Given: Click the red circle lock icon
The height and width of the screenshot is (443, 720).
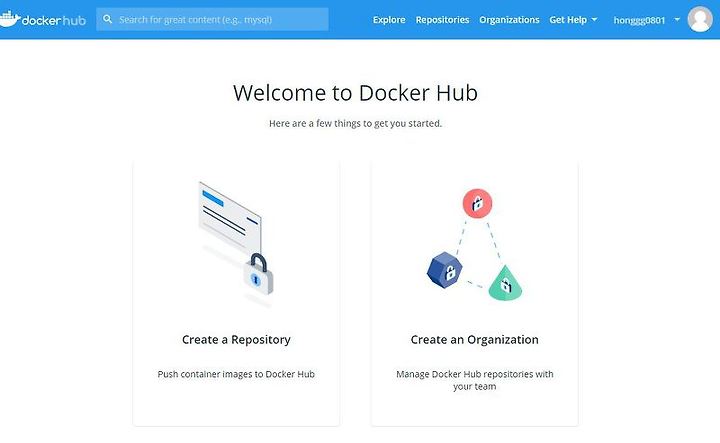Looking at the screenshot, I should pyautogui.click(x=477, y=203).
